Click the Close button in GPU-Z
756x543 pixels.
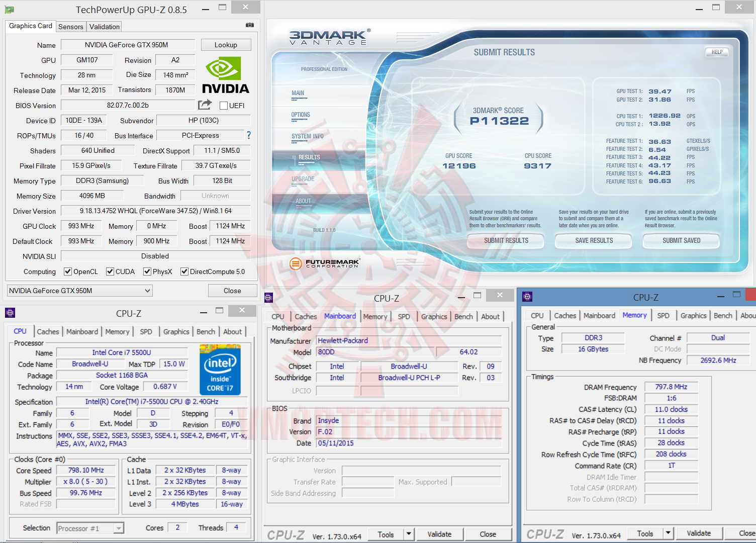click(232, 291)
